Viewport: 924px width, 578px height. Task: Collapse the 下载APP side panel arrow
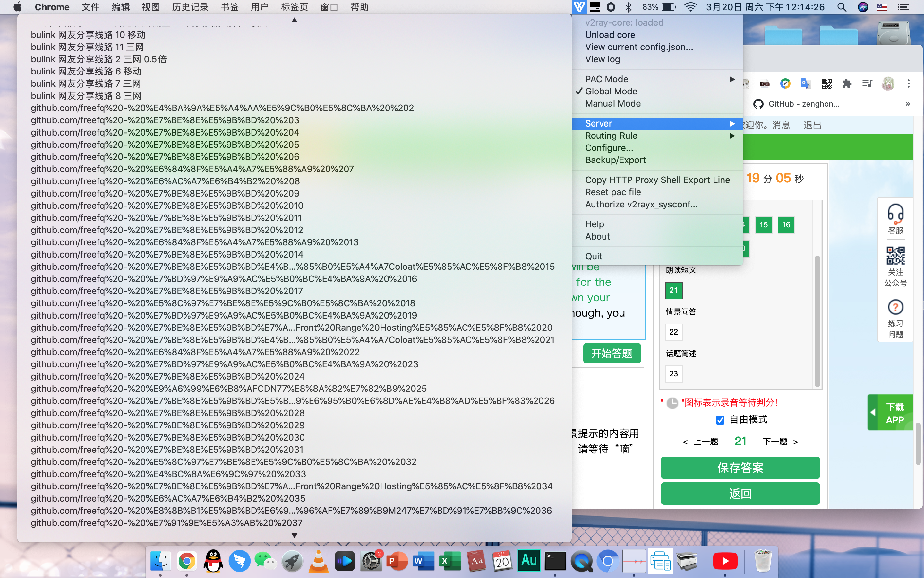point(873,413)
